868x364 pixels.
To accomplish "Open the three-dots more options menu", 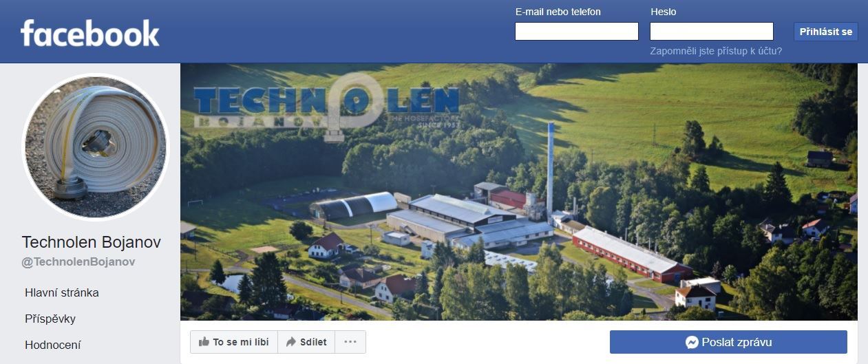I will (350, 342).
